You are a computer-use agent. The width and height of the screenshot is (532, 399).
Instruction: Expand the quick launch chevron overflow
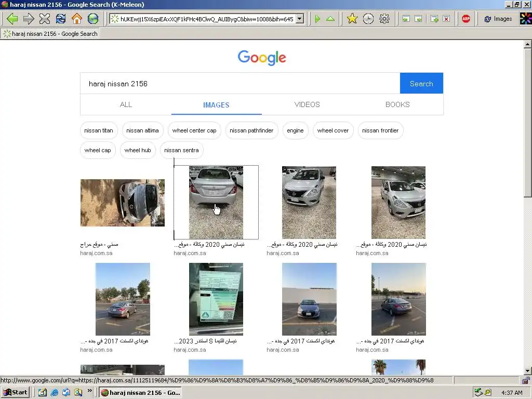tap(89, 391)
